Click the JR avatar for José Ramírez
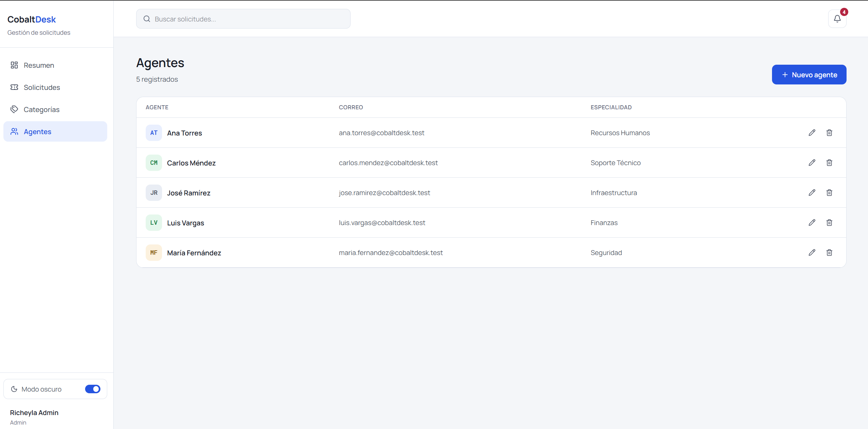 coord(154,193)
